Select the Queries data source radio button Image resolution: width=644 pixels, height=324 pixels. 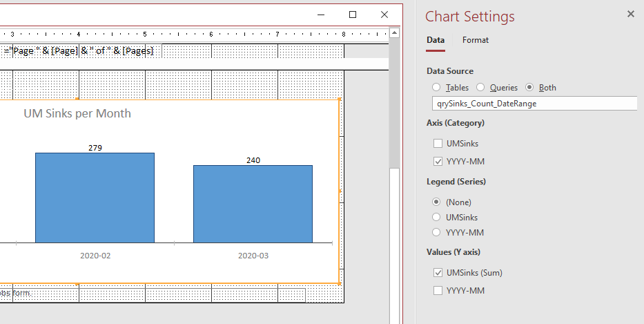click(480, 87)
